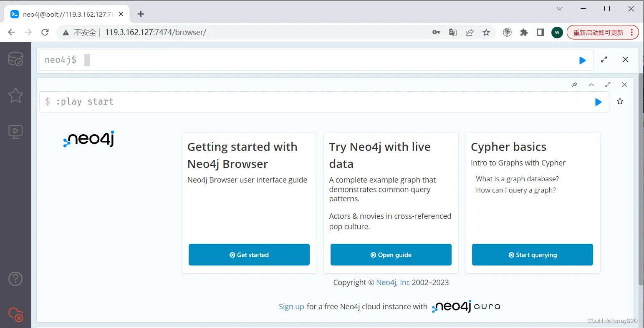The width and height of the screenshot is (644, 328).
Task: Open the saved passwords key icon
Action: 436,32
